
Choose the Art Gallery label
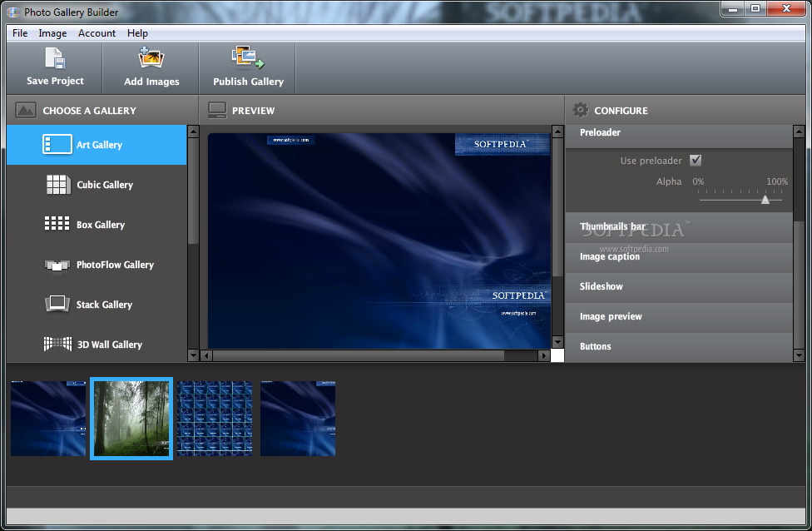pos(99,145)
